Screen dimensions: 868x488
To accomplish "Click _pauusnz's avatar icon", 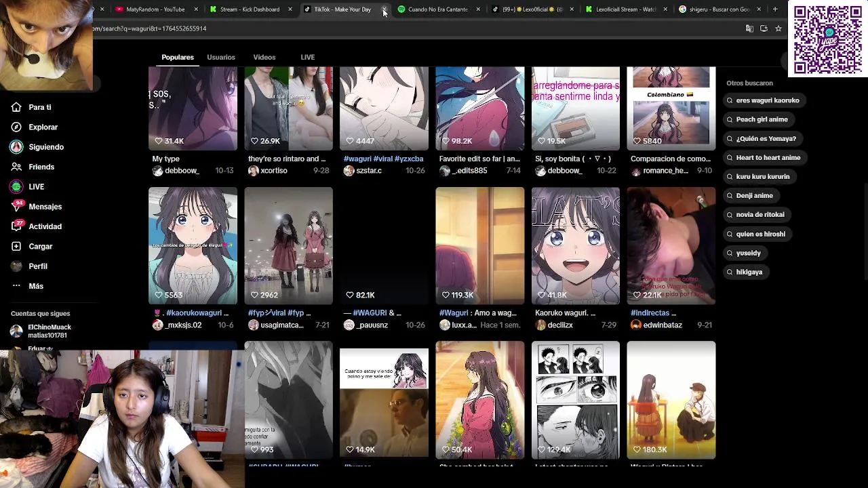I will pyautogui.click(x=349, y=325).
